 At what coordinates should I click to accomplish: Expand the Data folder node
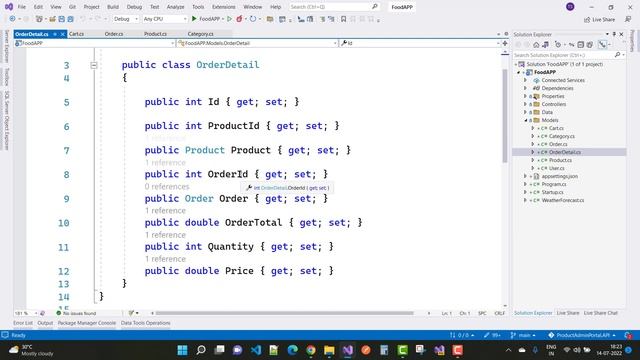tap(526, 112)
